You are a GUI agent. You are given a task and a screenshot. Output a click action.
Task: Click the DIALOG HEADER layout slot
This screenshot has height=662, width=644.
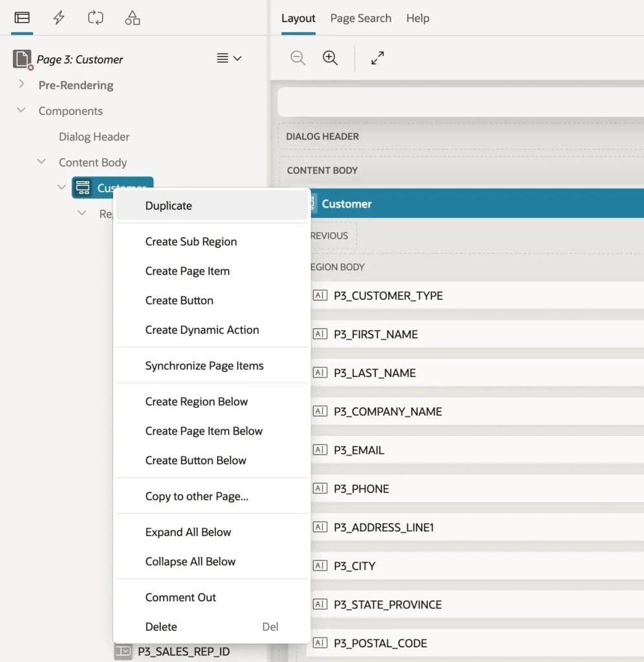(461, 136)
